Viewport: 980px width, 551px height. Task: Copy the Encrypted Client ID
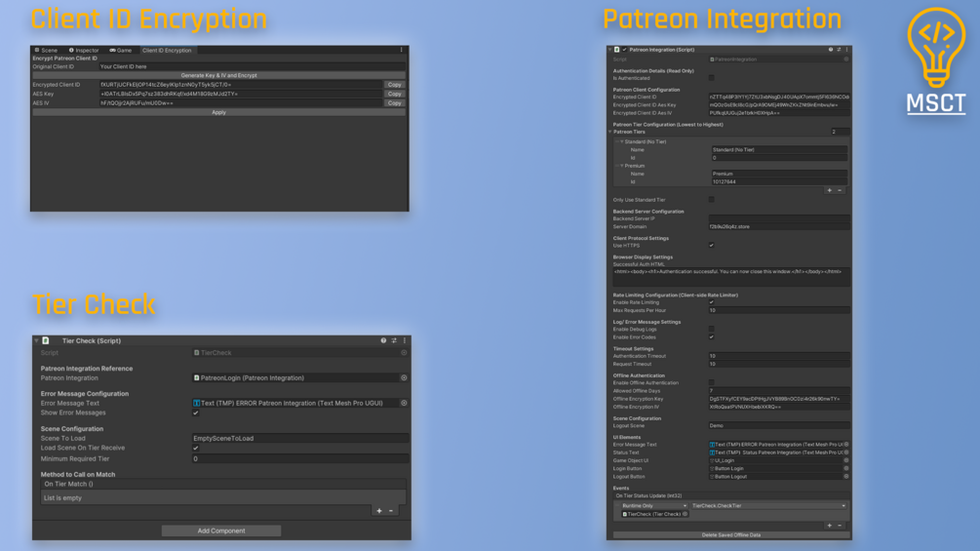point(394,84)
